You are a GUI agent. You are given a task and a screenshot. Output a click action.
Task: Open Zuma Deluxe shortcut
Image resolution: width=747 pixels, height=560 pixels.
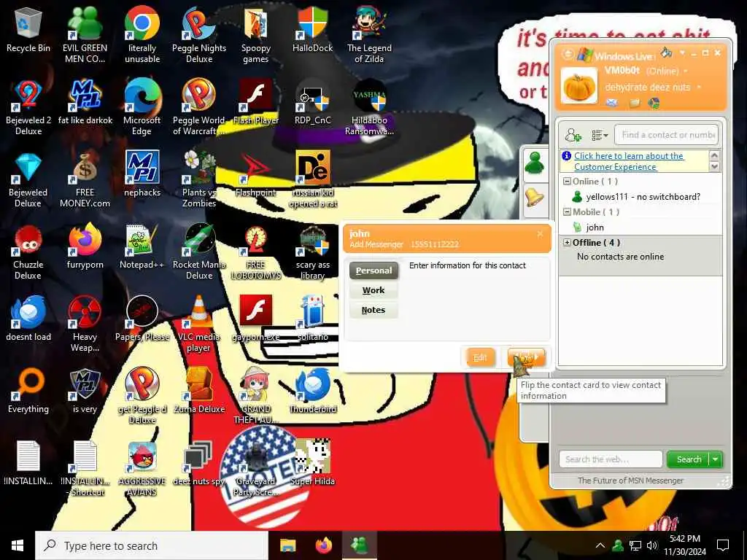199,392
